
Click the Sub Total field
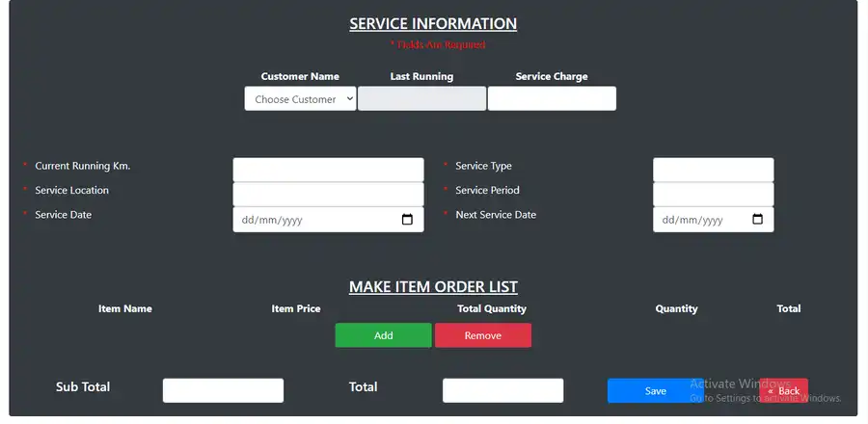pyautogui.click(x=223, y=390)
